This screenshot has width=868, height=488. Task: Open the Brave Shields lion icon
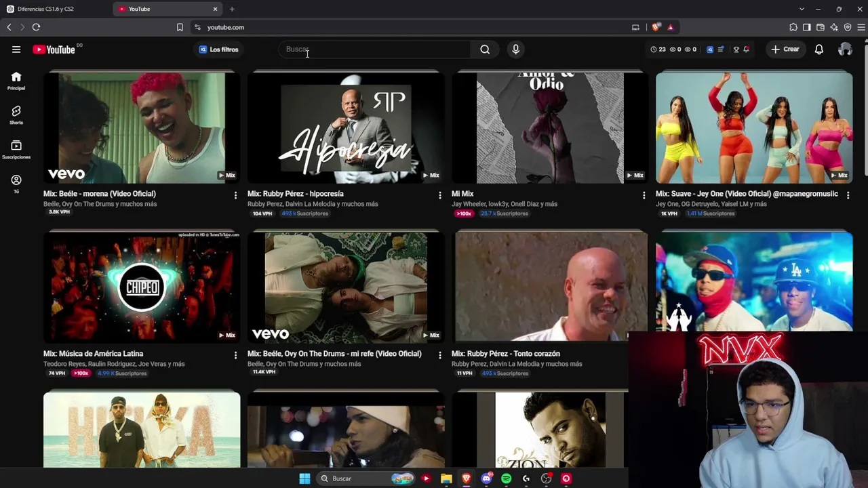[x=656, y=27]
